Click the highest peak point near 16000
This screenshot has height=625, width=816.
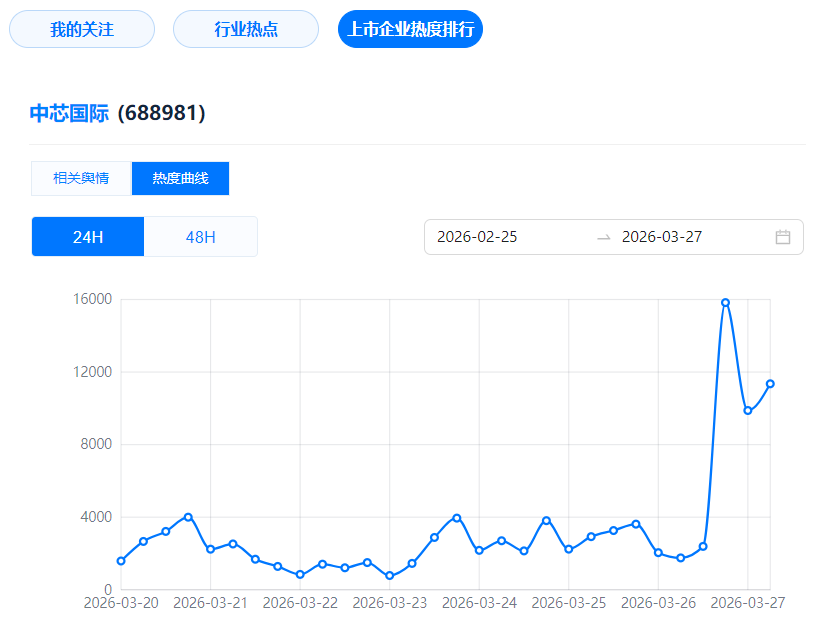[x=725, y=302]
